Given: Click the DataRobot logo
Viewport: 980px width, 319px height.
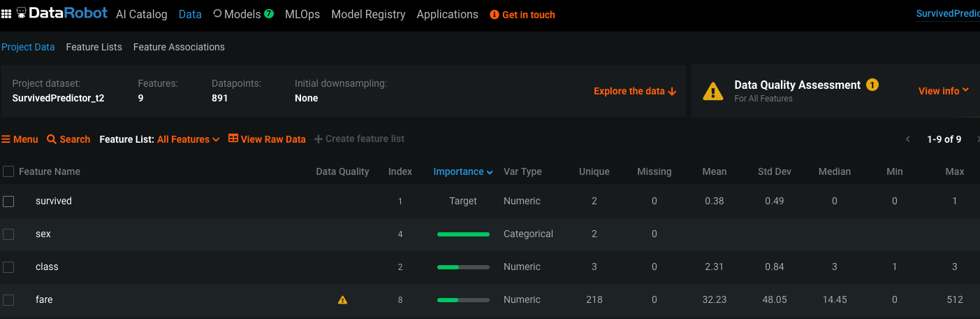Looking at the screenshot, I should tap(61, 13).
